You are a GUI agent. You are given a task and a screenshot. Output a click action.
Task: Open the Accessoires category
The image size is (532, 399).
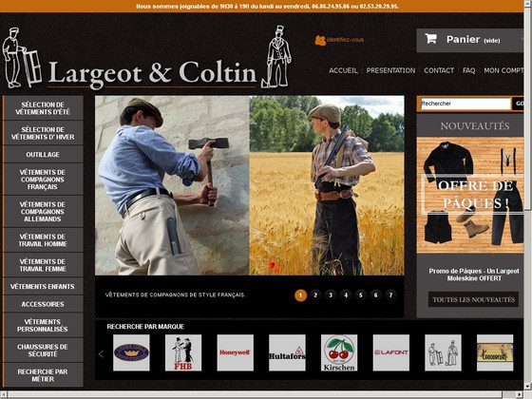pos(43,304)
